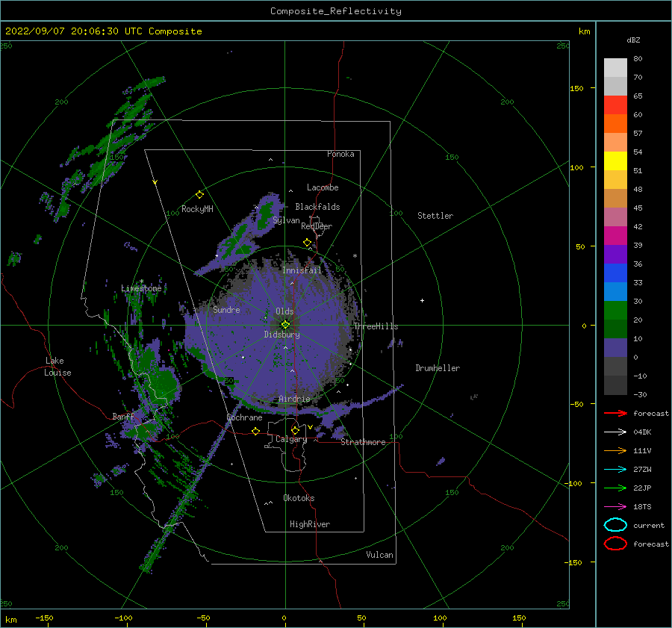The image size is (672, 628).
Task: Pick the slate purple 0-10 dBZ swatch
Action: 615,348
